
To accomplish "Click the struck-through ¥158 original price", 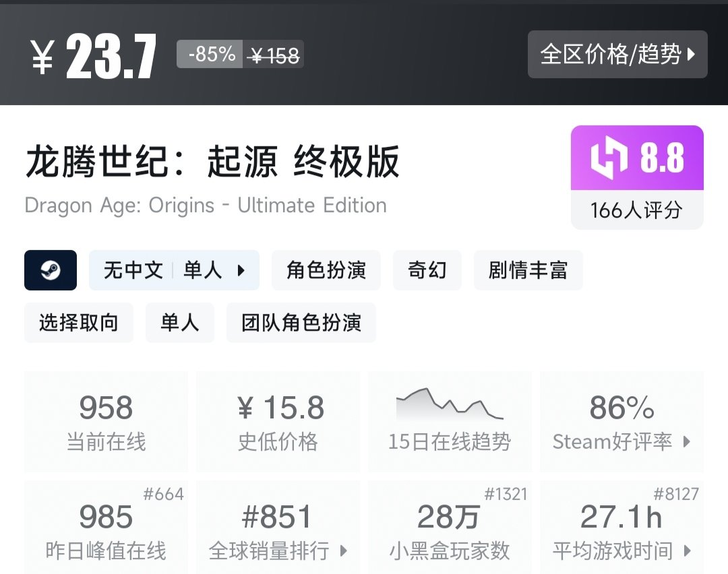I will [x=274, y=56].
